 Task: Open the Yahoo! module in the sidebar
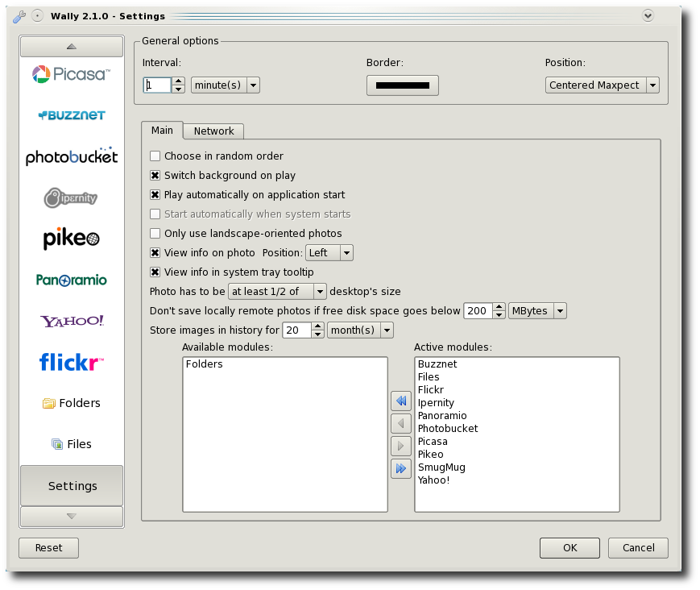pos(72,321)
